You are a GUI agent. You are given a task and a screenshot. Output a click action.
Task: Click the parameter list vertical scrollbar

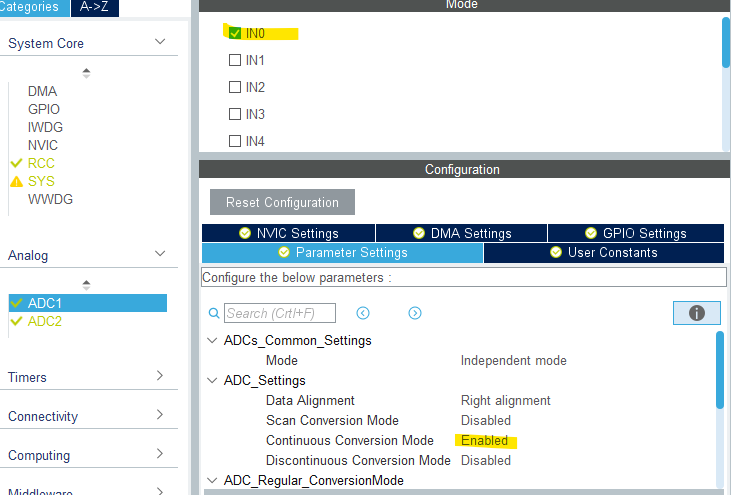pyautogui.click(x=720, y=371)
